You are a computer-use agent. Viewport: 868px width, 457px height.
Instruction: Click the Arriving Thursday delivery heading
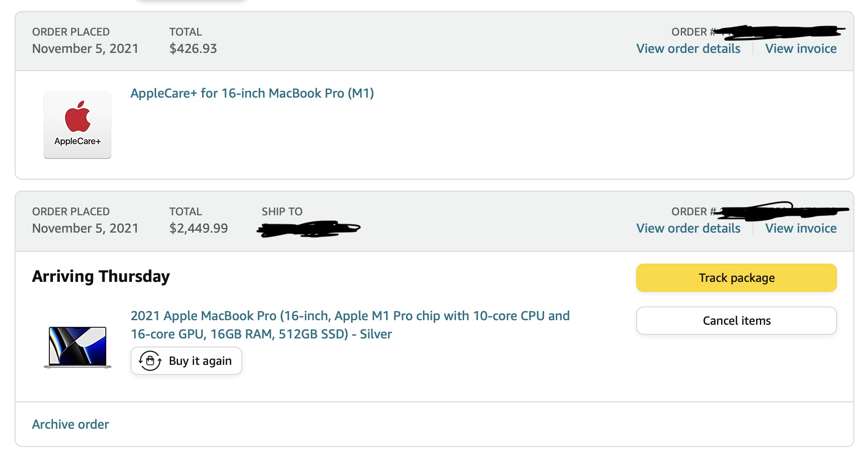click(x=101, y=276)
